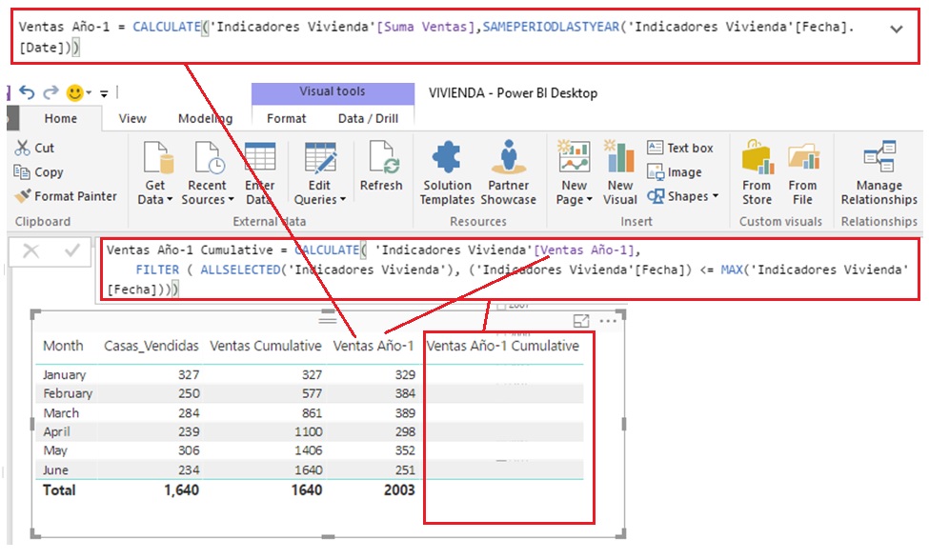Click the table visual's top drag handle
Image resolution: width=929 pixels, height=560 pixels.
coord(328,320)
